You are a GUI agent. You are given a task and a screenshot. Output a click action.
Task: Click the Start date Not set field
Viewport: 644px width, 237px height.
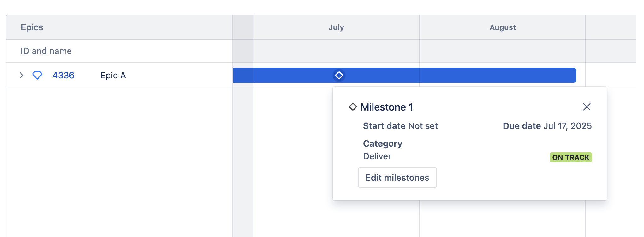(400, 126)
